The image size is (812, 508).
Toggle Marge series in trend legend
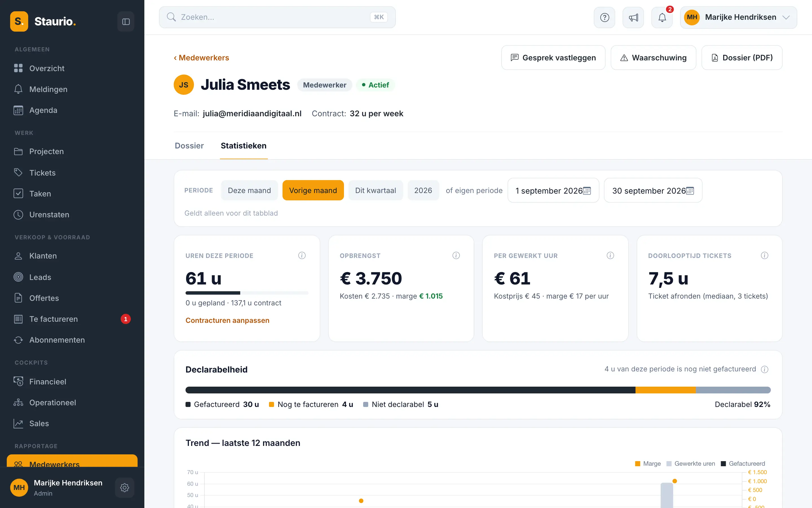648,464
